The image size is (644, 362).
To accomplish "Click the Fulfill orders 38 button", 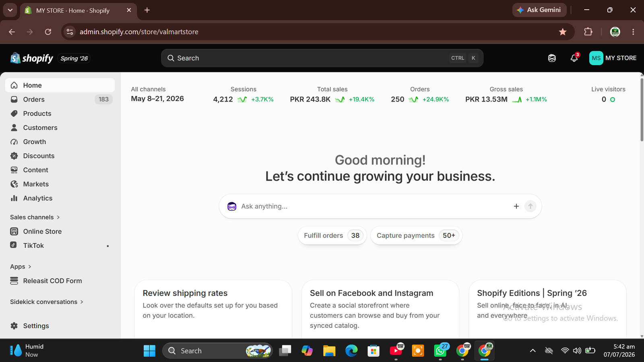I will pos(332,236).
